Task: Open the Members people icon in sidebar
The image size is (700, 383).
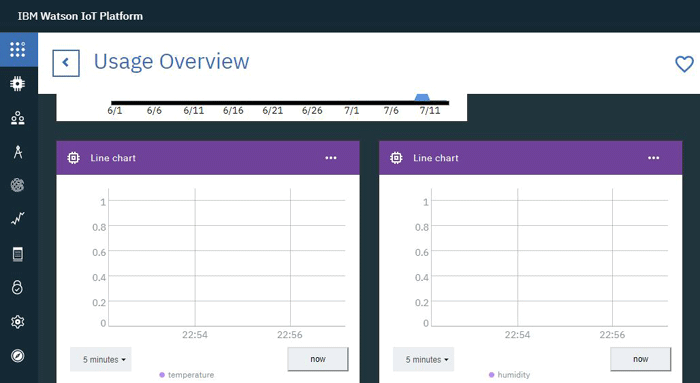Action: pos(18,118)
